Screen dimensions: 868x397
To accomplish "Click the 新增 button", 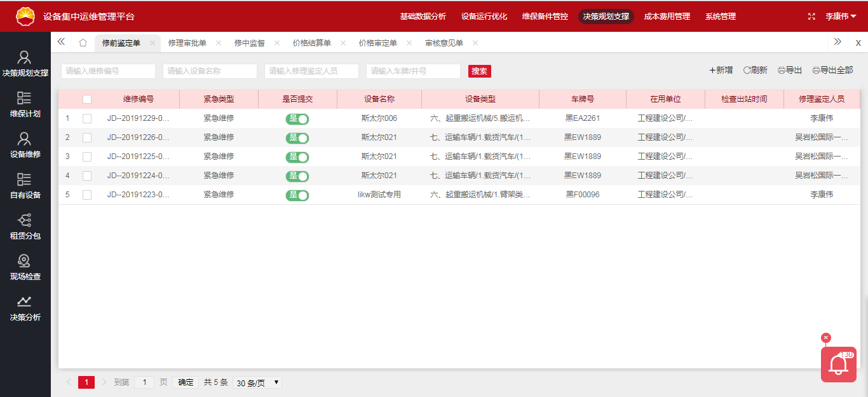I will 721,71.
